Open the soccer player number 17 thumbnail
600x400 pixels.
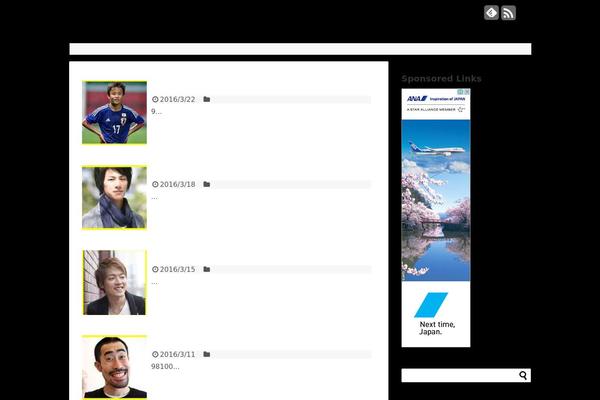(114, 113)
